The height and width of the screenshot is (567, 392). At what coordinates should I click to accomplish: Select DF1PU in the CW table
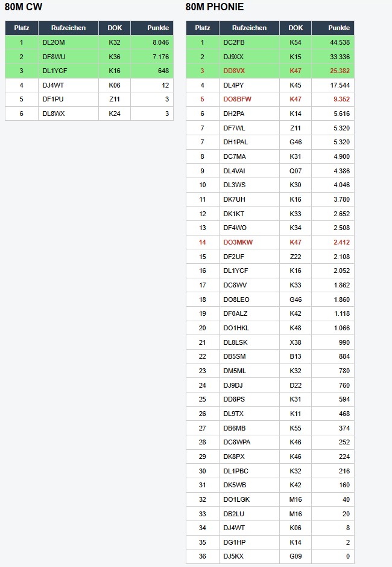pyautogui.click(x=53, y=99)
